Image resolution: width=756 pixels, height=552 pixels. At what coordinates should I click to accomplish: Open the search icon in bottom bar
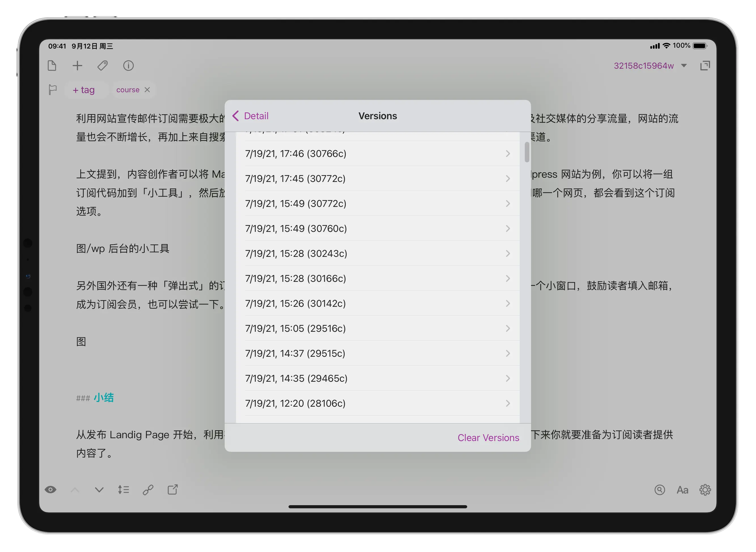(x=660, y=490)
